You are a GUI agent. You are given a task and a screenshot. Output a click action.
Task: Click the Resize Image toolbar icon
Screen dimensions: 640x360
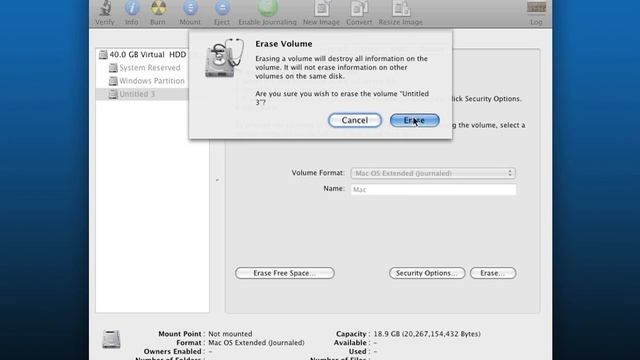point(400,13)
